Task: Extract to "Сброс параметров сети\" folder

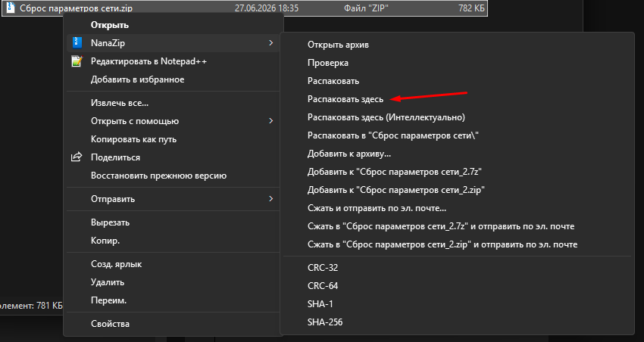Action: point(393,135)
